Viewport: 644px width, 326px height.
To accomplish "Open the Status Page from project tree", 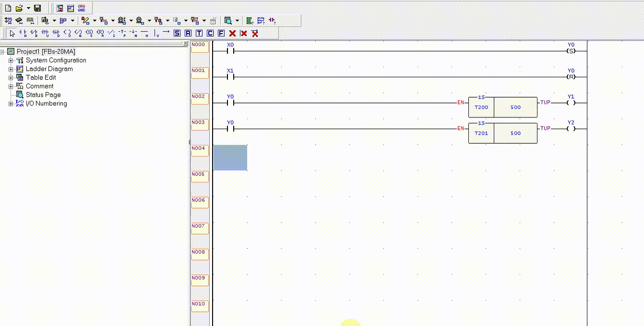I will pos(44,94).
